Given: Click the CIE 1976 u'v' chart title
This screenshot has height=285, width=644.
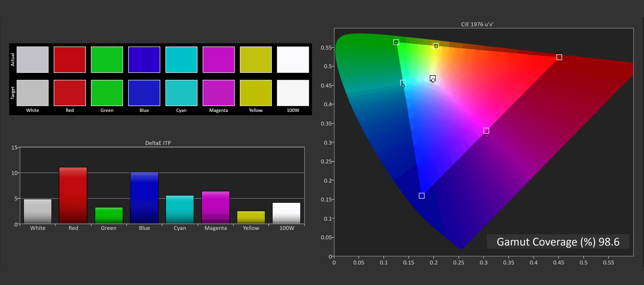Looking at the screenshot, I should (x=477, y=24).
